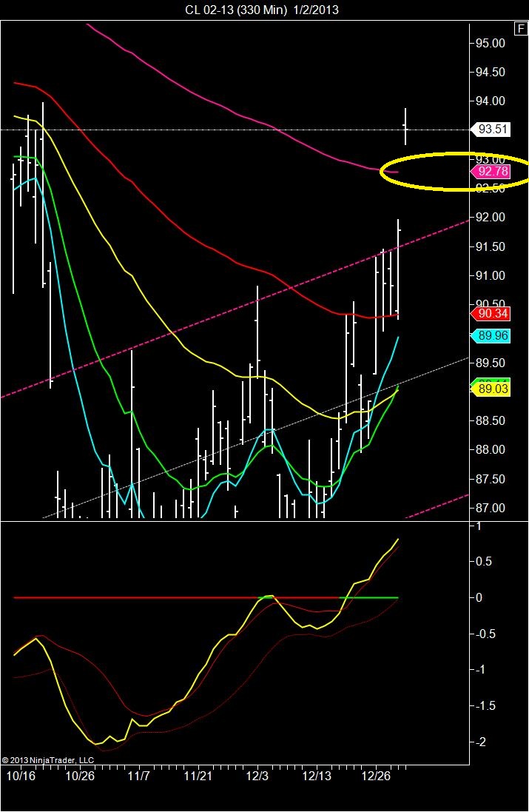
Task: Click the 87.00 price axis label
Action: [x=491, y=508]
